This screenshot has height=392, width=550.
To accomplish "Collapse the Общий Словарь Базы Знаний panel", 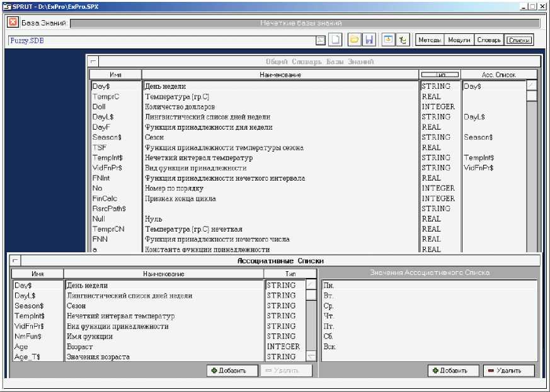I will pos(93,62).
